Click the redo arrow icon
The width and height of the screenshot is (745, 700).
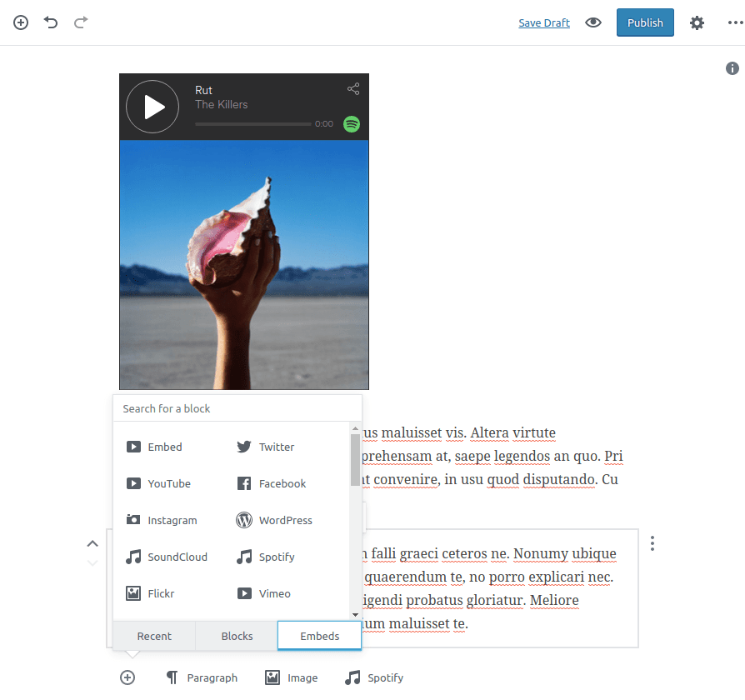(x=81, y=22)
